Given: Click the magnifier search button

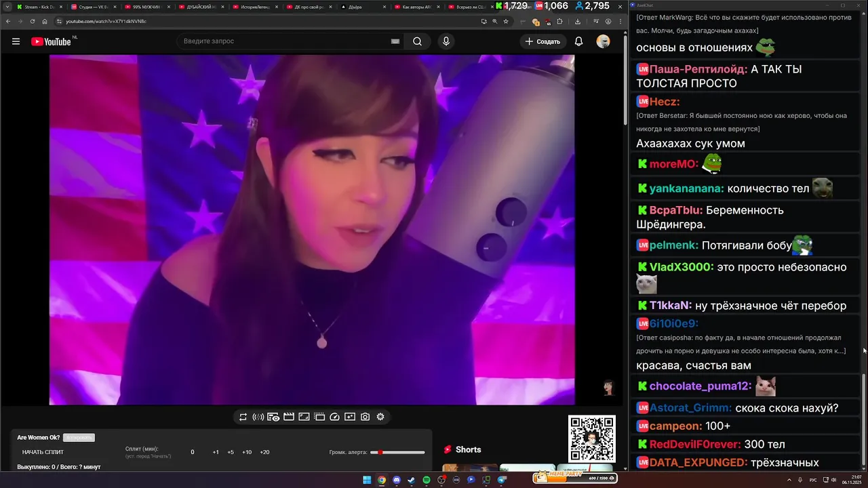Looking at the screenshot, I should click(417, 41).
